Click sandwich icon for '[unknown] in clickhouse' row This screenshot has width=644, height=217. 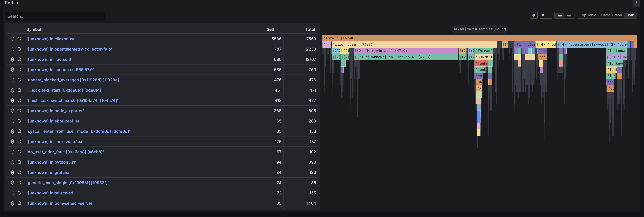pyautogui.click(x=12, y=39)
